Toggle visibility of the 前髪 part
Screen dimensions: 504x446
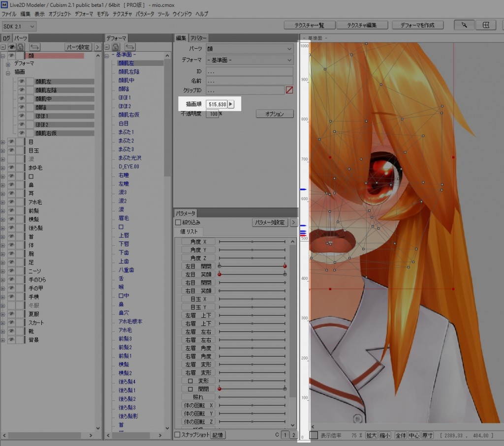(11, 210)
